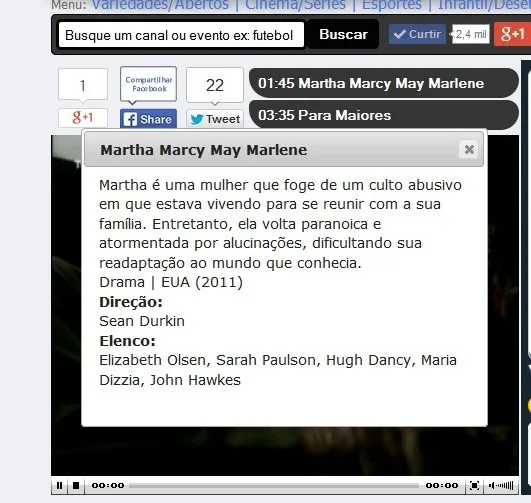This screenshot has width=531, height=503.
Task: Open the Cinema/Séries menu link
Action: coord(295,4)
